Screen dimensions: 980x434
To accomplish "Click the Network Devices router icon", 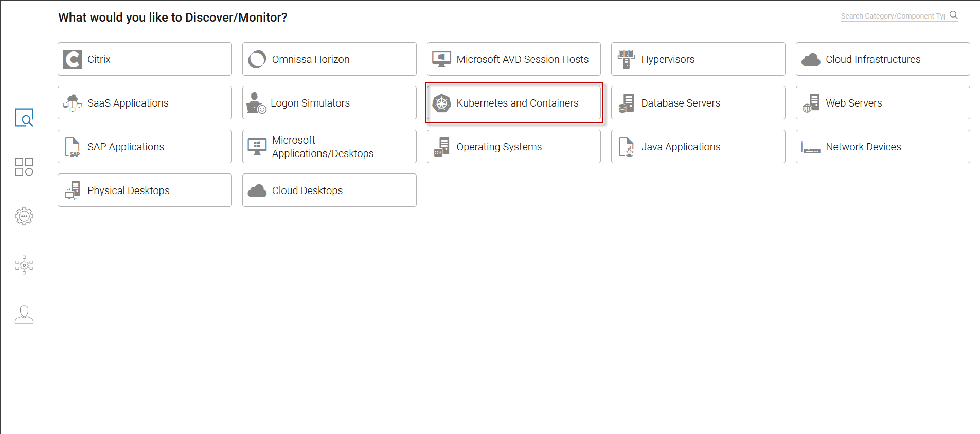I will (x=811, y=148).
